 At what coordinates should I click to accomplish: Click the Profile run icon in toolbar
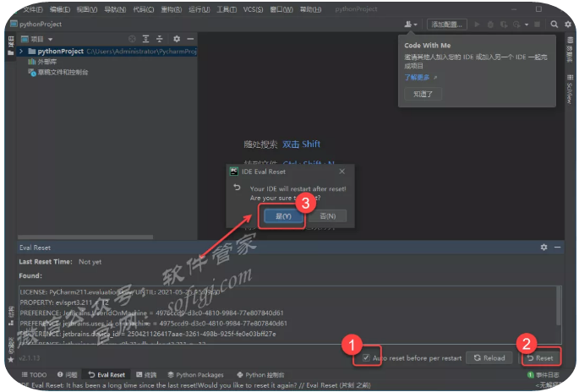(x=516, y=24)
